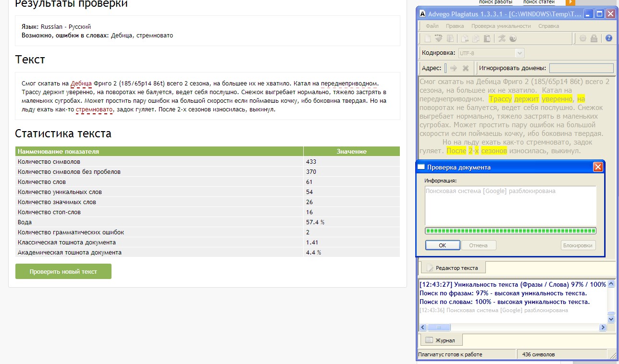Click the X stop icon next to Адрес
The height and width of the screenshot is (364, 619).
[x=465, y=68]
